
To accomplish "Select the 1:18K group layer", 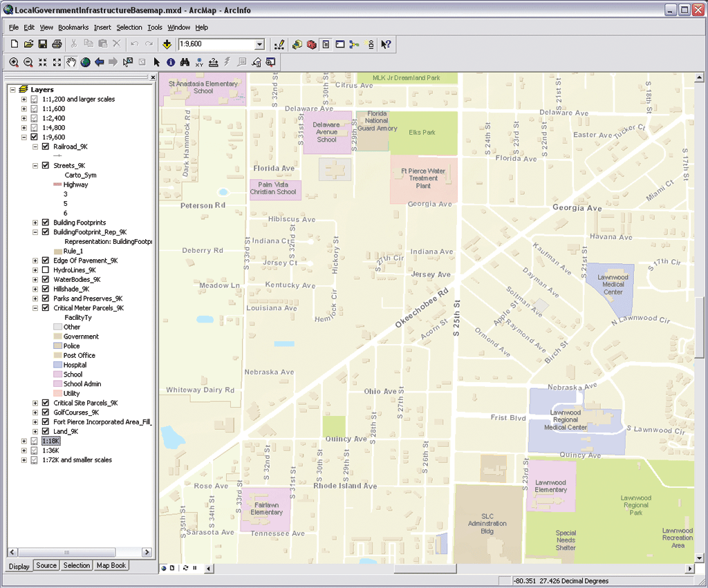I will point(51,441).
